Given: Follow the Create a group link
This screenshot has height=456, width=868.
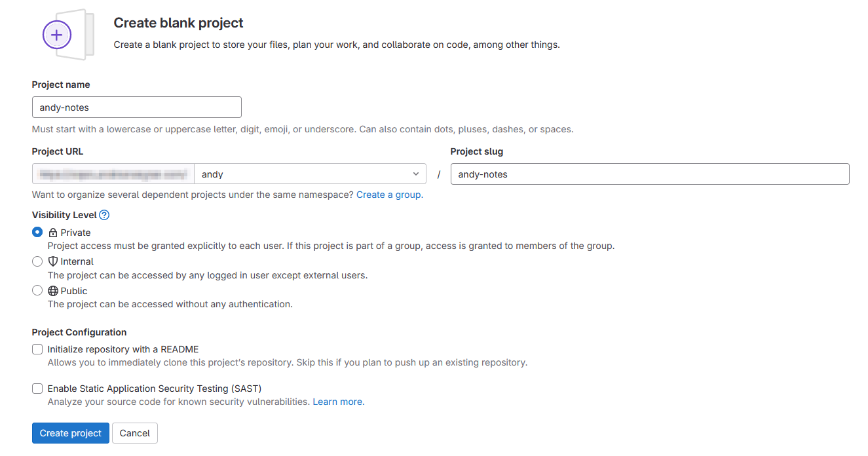Looking at the screenshot, I should [x=388, y=195].
